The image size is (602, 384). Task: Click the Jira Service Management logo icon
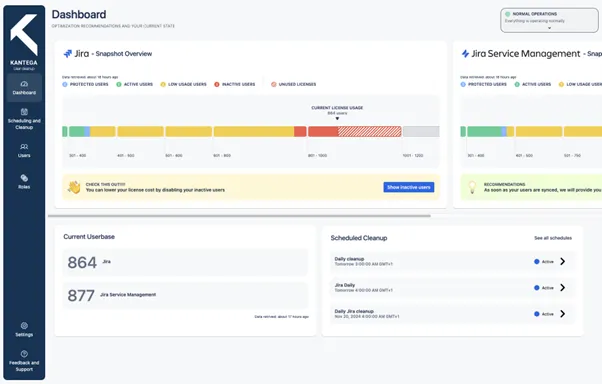(465, 54)
